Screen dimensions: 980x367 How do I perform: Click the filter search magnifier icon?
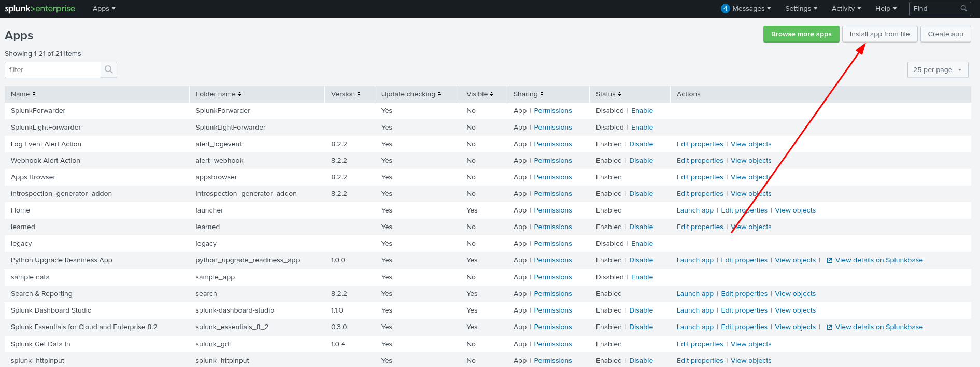[x=108, y=69]
